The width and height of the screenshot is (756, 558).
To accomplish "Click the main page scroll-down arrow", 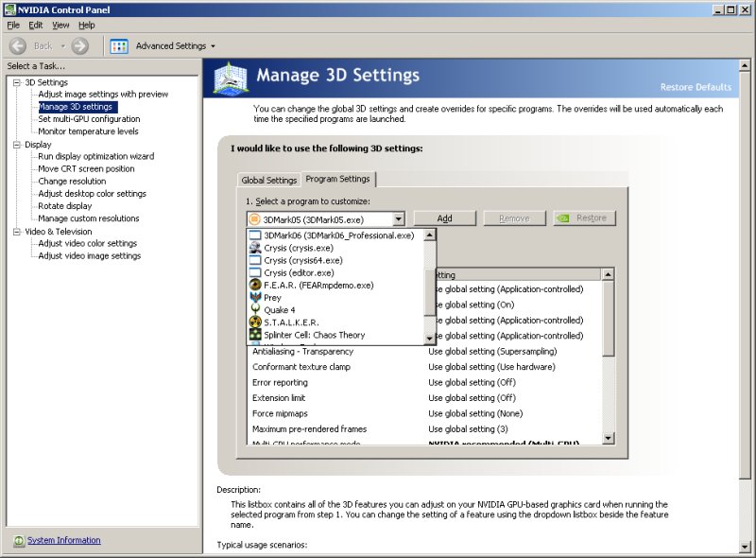I will pyautogui.click(x=745, y=547).
